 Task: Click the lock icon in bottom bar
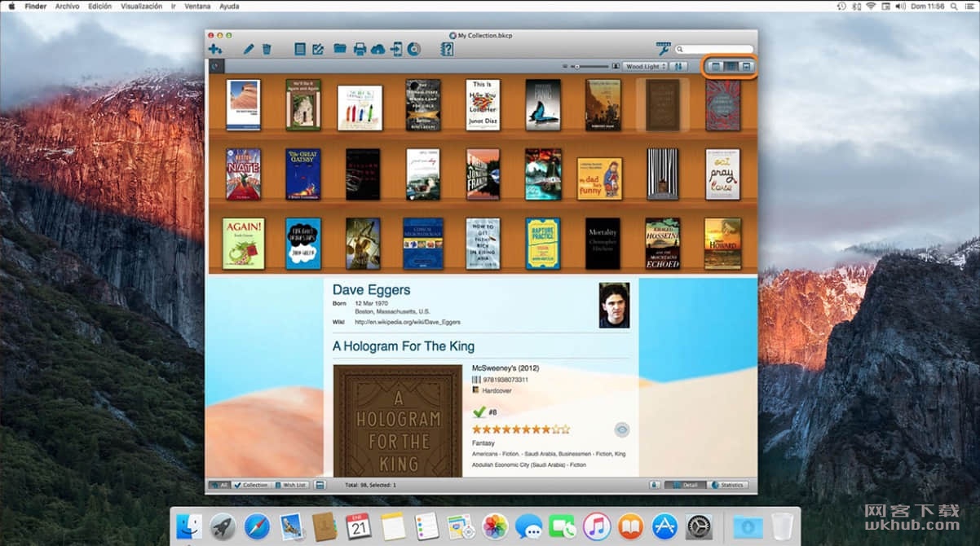point(654,485)
